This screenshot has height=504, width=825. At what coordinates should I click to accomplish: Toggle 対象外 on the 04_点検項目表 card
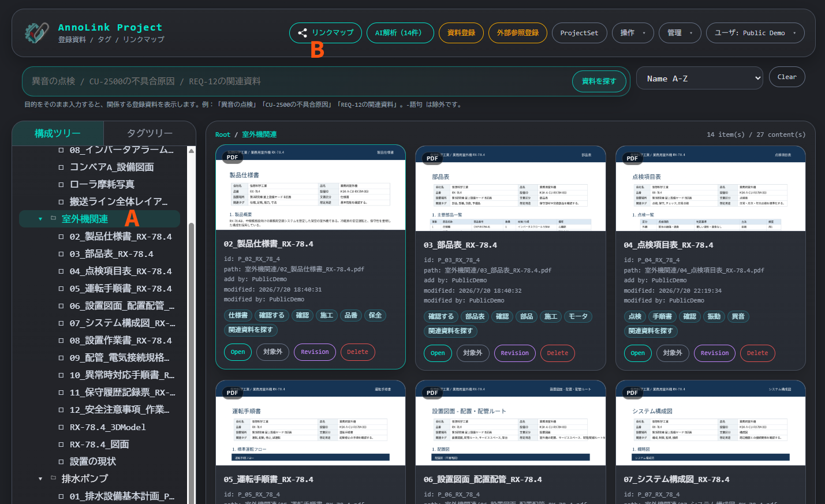click(x=673, y=353)
